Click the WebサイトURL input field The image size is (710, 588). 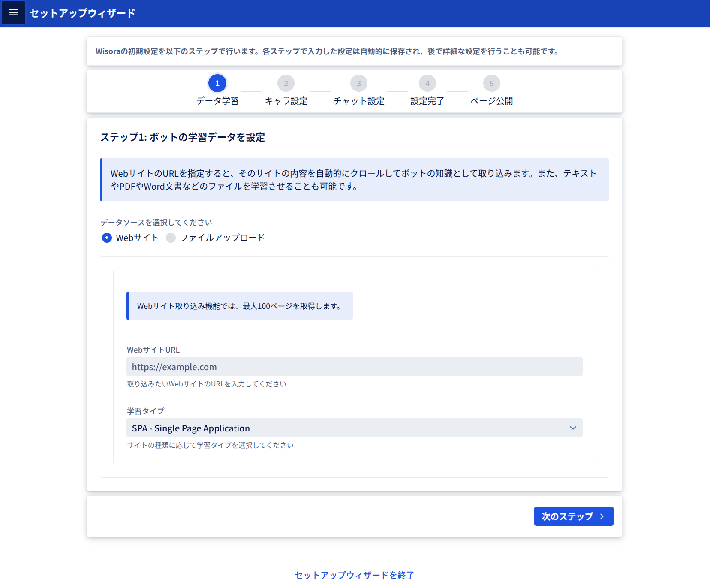click(355, 367)
